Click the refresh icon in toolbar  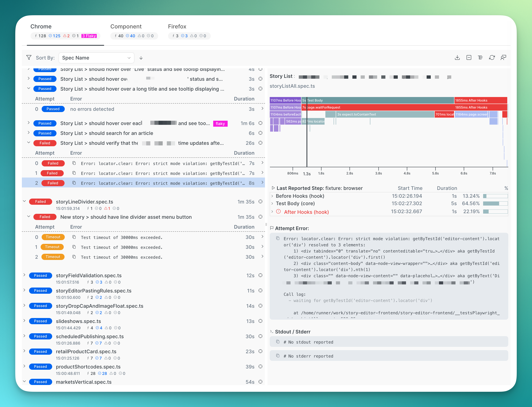[492, 58]
